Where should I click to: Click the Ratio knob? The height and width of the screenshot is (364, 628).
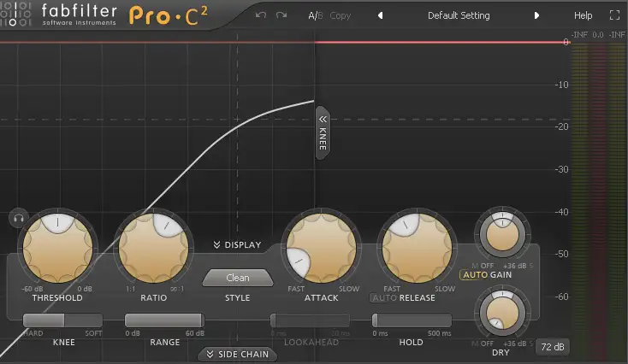[x=153, y=248]
